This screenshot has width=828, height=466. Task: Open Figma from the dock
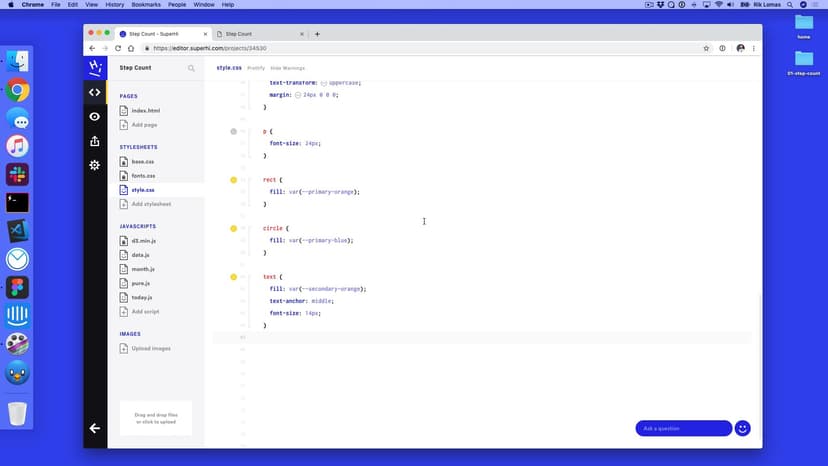click(x=17, y=287)
